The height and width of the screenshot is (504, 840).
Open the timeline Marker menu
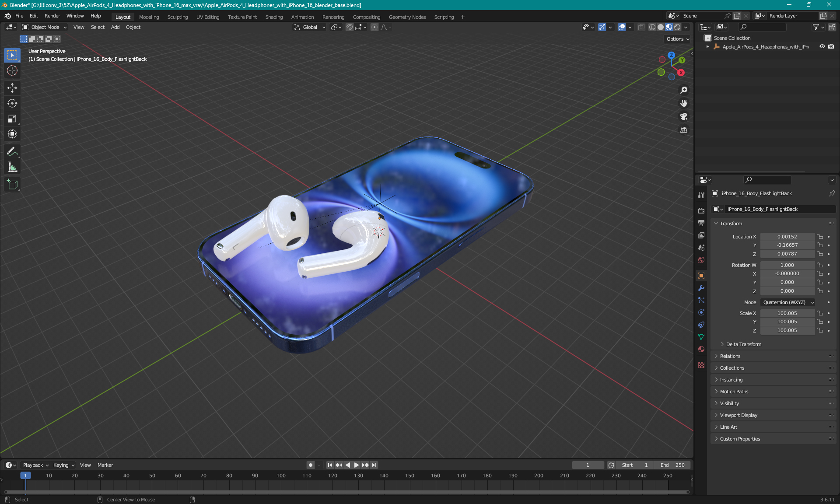[105, 465]
